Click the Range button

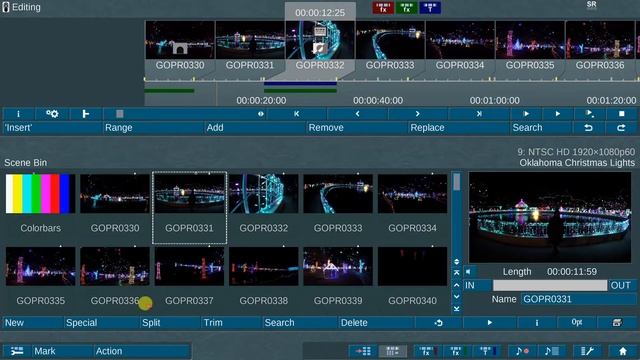[x=153, y=128]
